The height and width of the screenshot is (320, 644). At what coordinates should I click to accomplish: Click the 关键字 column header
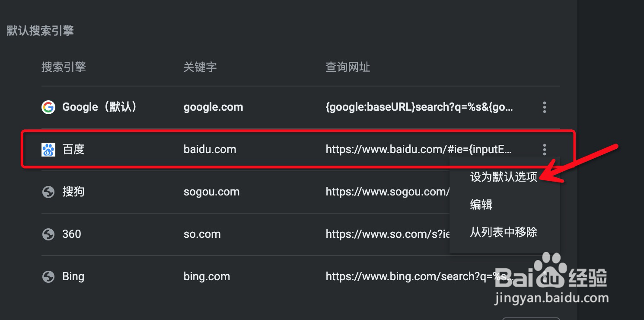point(200,67)
